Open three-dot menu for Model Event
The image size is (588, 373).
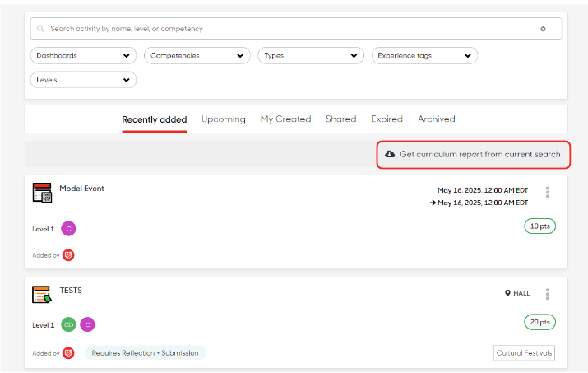tap(548, 192)
